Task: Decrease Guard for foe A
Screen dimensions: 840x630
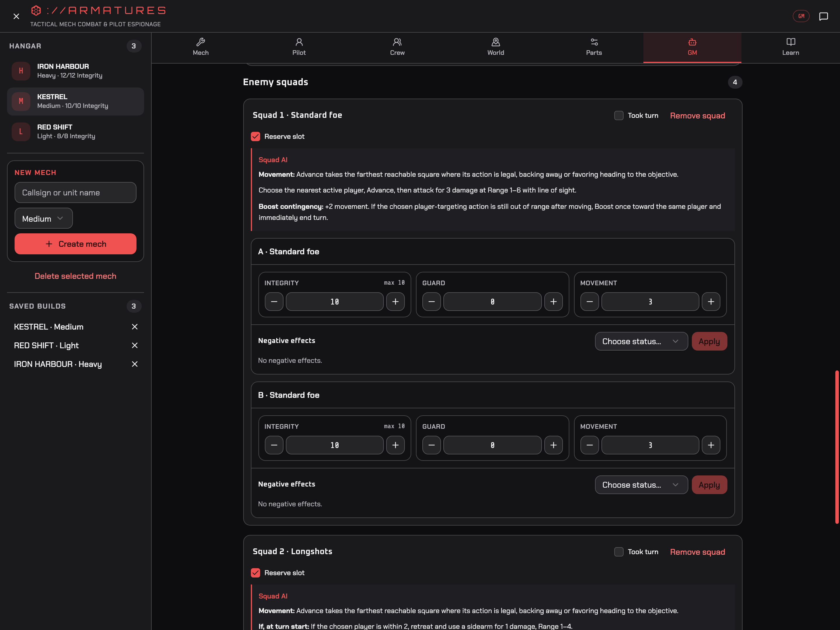Action: point(431,302)
